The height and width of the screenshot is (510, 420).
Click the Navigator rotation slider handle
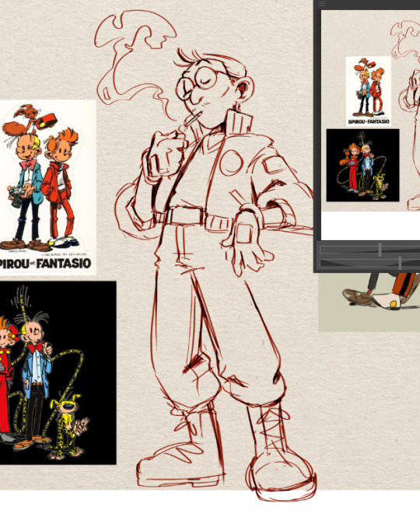[400, 263]
